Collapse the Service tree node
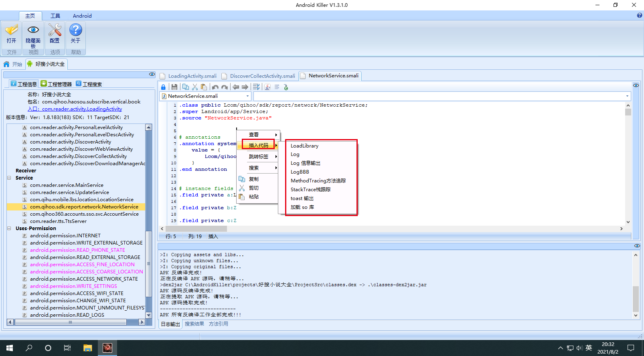Viewport: 644px width, 356px height. (x=9, y=178)
